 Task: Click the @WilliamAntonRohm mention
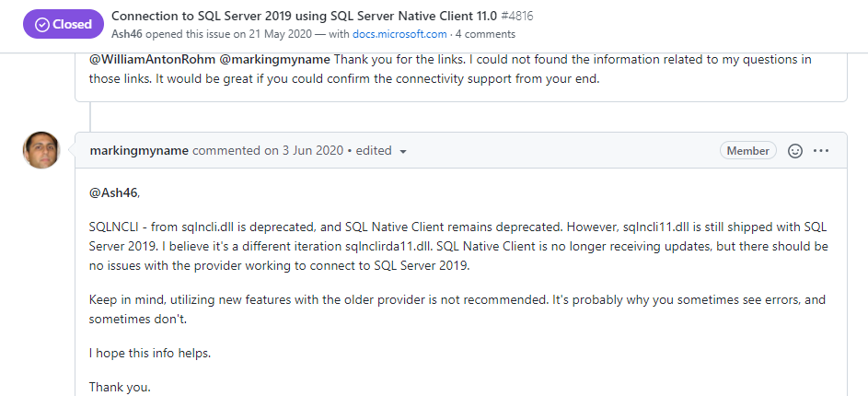(x=153, y=59)
